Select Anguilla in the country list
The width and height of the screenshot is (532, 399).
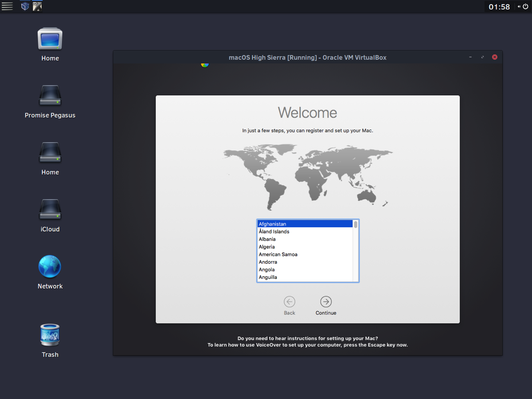305,277
